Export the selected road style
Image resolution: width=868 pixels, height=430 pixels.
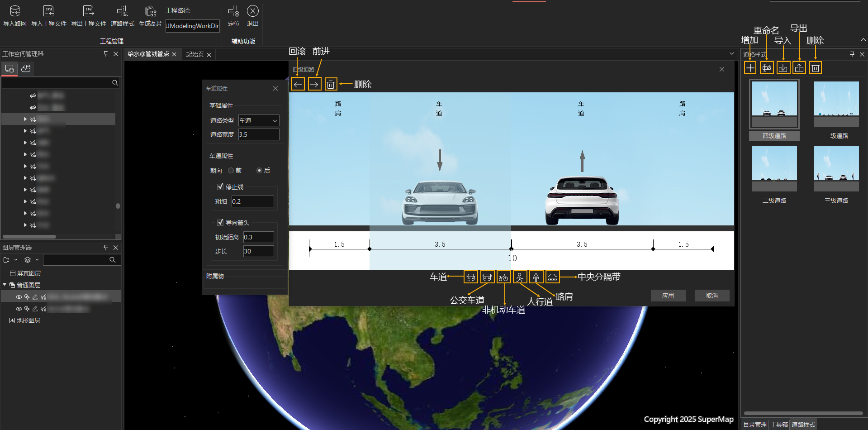[x=799, y=68]
